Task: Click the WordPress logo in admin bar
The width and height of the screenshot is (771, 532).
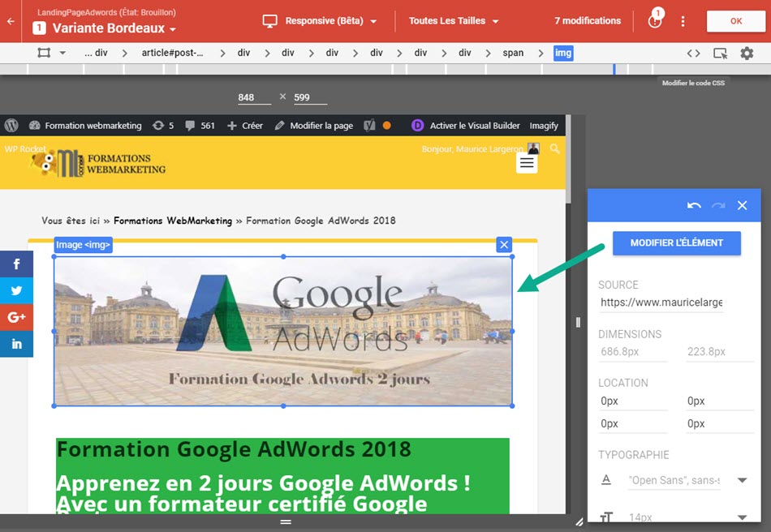Action: point(11,125)
